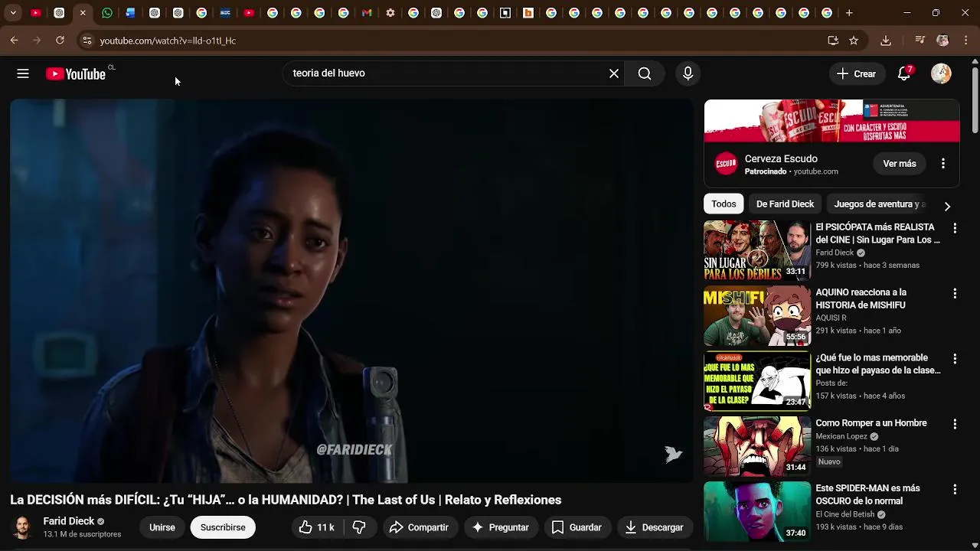
Task: Open the Preguntar AI assistant button
Action: (x=501, y=527)
